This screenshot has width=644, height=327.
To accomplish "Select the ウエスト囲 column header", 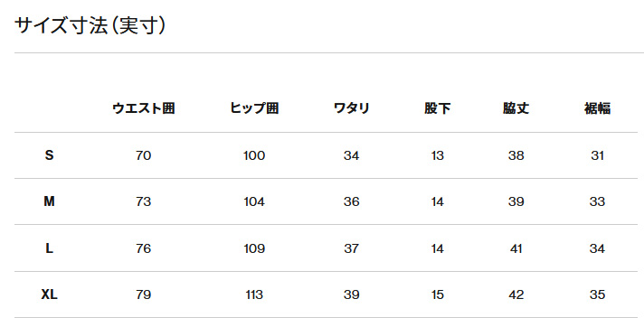I will coord(143,108).
